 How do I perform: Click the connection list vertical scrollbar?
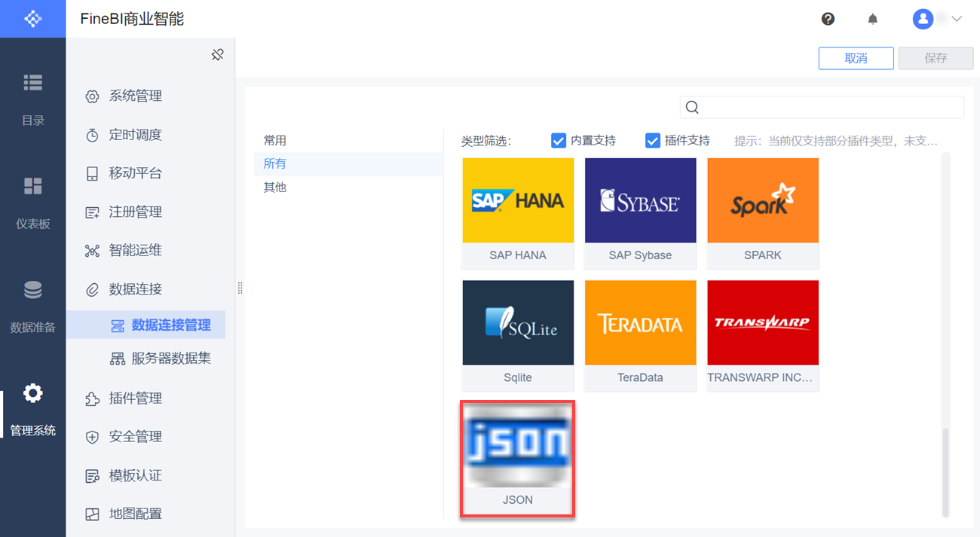946,472
